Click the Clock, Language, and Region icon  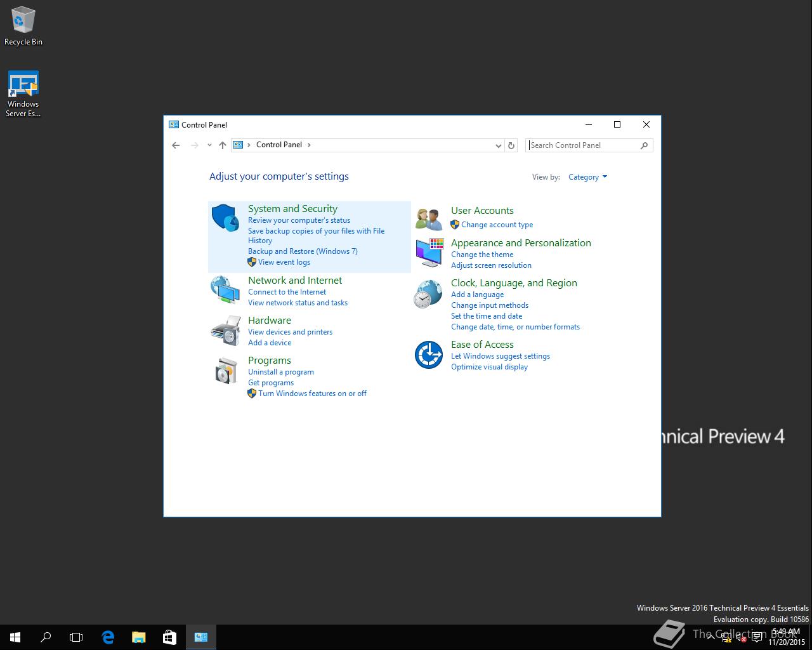point(429,294)
